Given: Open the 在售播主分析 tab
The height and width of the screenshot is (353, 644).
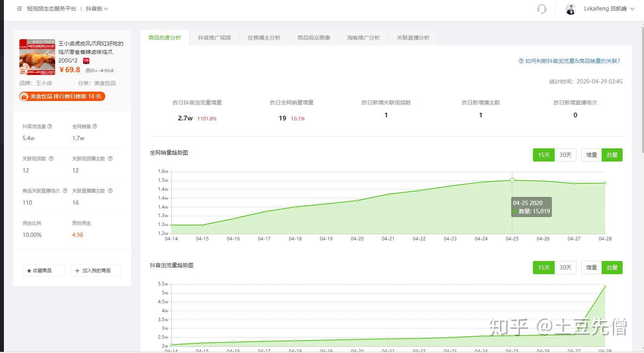Looking at the screenshot, I should [264, 38].
